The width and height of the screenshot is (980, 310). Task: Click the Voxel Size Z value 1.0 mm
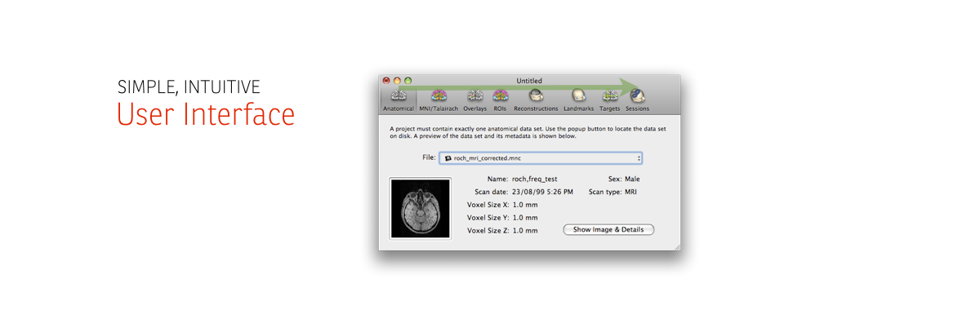point(525,230)
